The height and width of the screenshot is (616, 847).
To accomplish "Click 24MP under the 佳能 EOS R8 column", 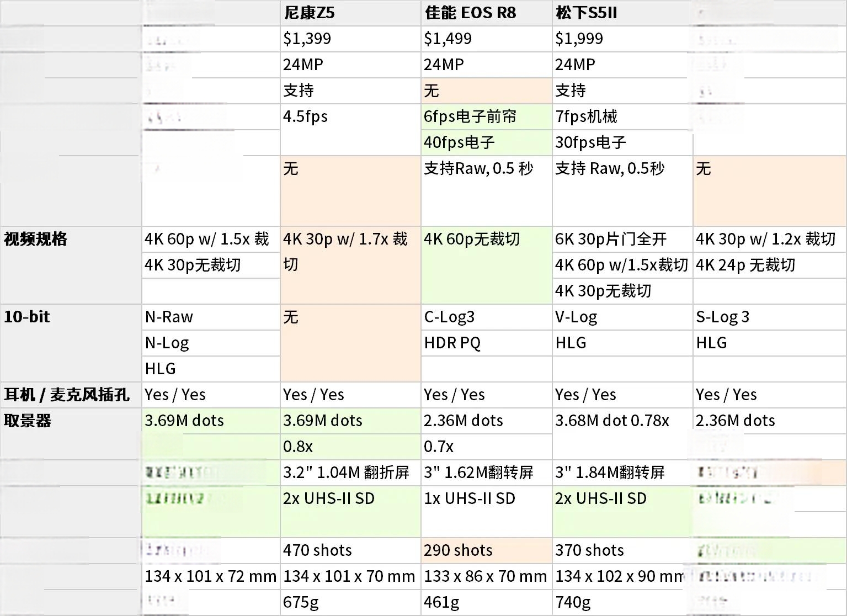I will 486,65.
